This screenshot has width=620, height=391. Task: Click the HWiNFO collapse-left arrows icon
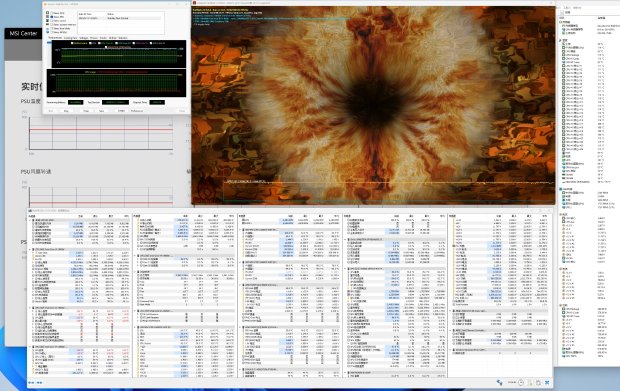click(31, 383)
